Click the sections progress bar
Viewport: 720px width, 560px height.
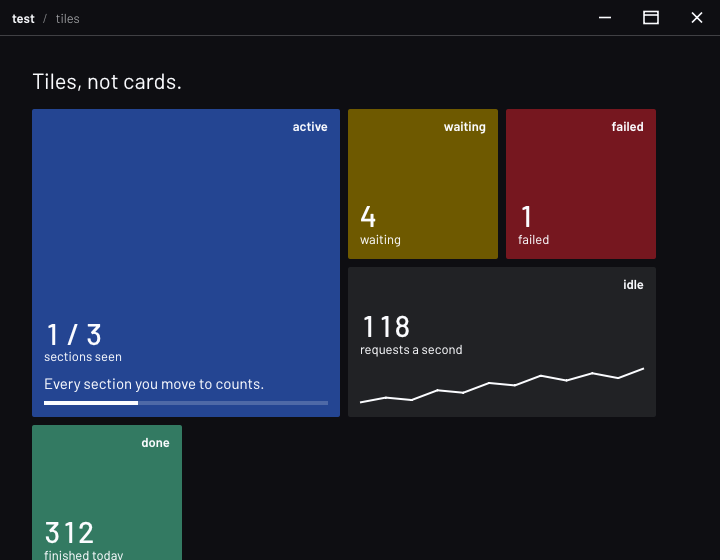pos(186,403)
